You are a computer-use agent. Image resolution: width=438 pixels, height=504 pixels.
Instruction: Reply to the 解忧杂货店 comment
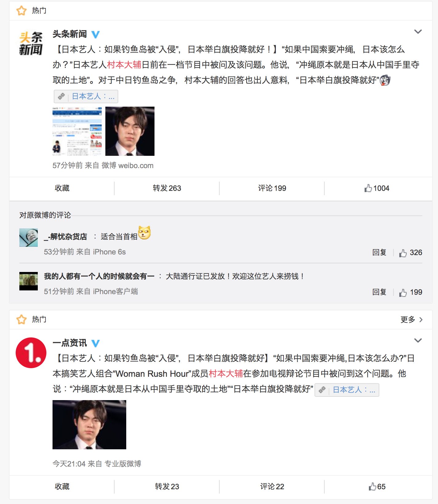tap(379, 253)
